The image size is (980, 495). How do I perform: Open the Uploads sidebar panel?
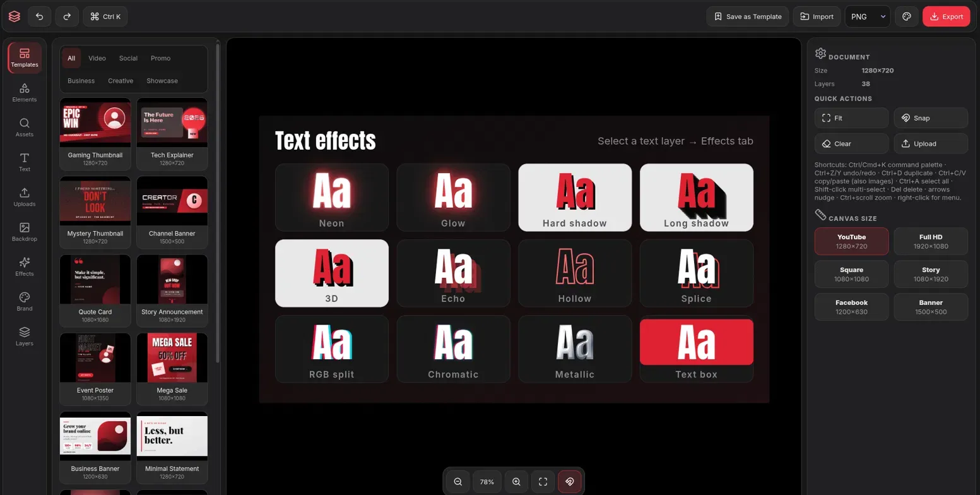click(25, 197)
